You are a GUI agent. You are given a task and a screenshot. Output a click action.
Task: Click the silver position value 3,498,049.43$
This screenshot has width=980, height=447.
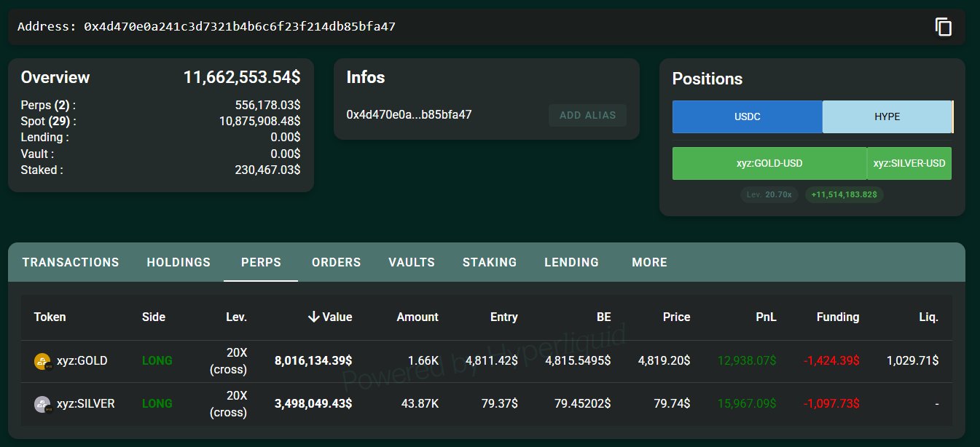pyautogui.click(x=313, y=404)
